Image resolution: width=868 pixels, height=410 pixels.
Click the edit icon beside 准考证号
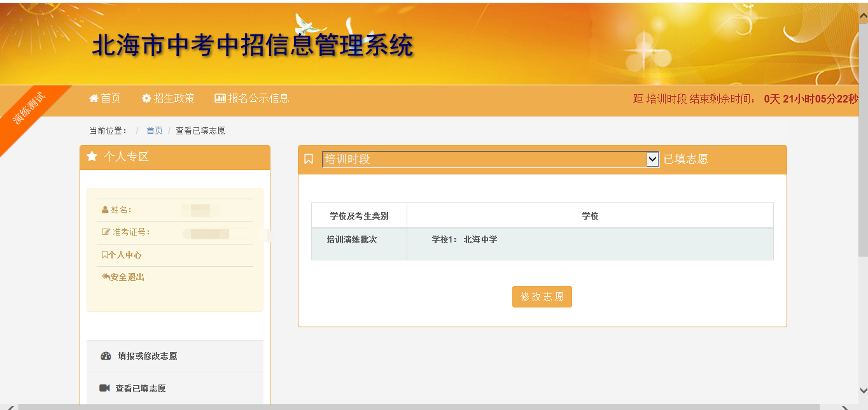(x=106, y=232)
